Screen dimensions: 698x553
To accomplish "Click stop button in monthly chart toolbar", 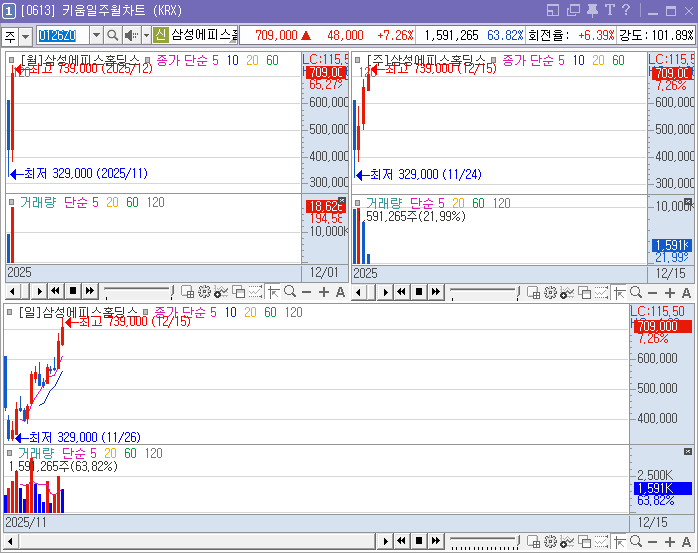I will point(73,292).
